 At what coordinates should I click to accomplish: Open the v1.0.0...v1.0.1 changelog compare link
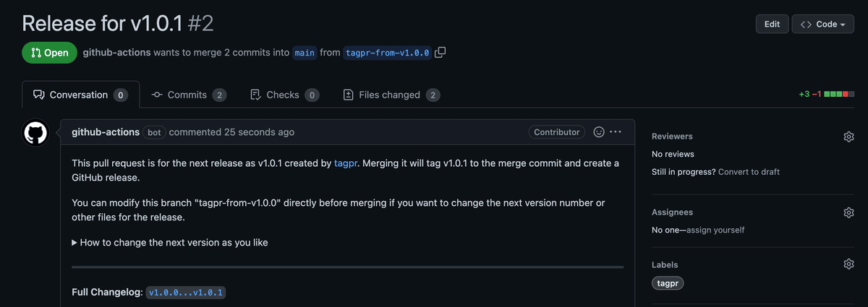187,293
